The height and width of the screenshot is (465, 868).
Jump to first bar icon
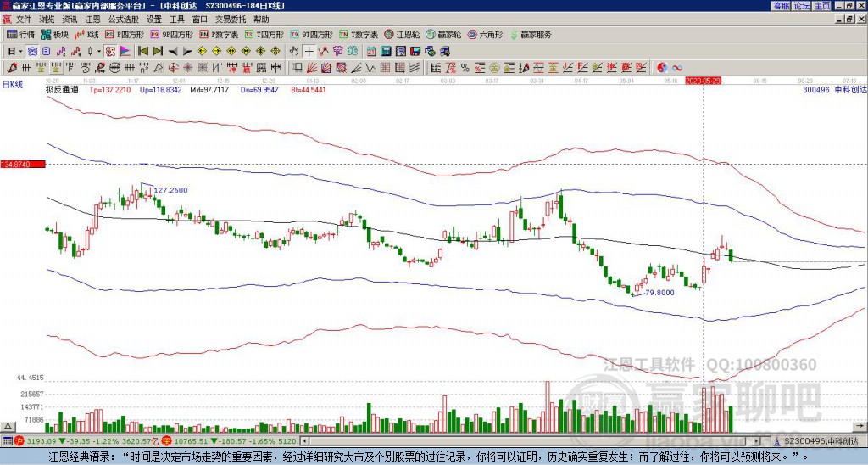(142, 52)
